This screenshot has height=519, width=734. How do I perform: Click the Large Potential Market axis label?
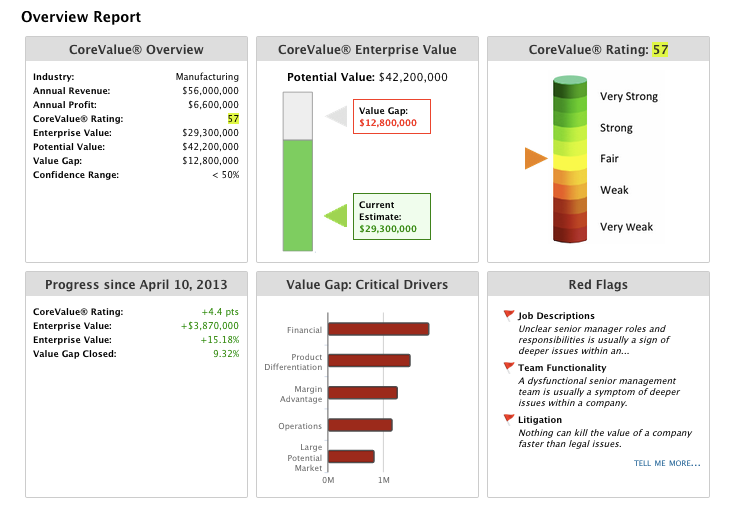click(305, 457)
